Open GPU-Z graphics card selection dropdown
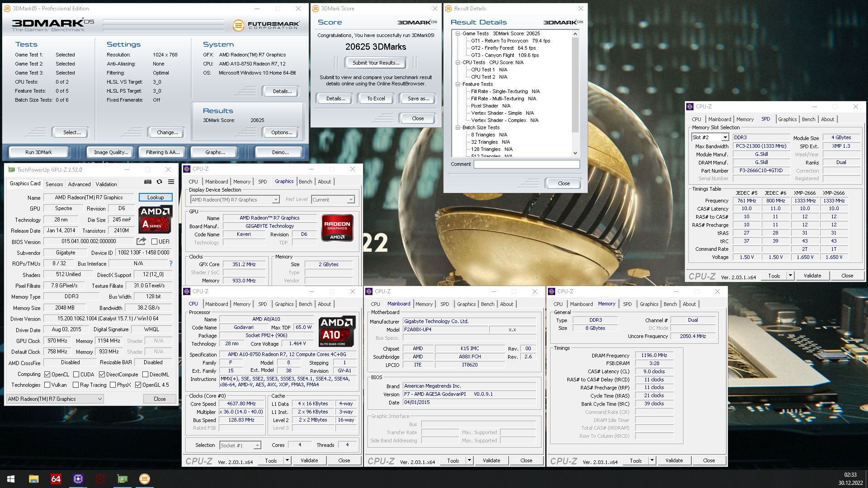The height and width of the screenshot is (488, 868). pos(55,399)
